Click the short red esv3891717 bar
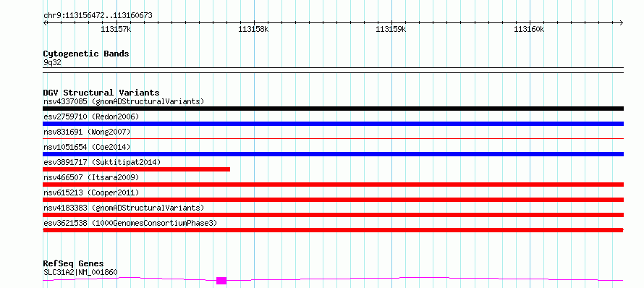 click(136, 169)
